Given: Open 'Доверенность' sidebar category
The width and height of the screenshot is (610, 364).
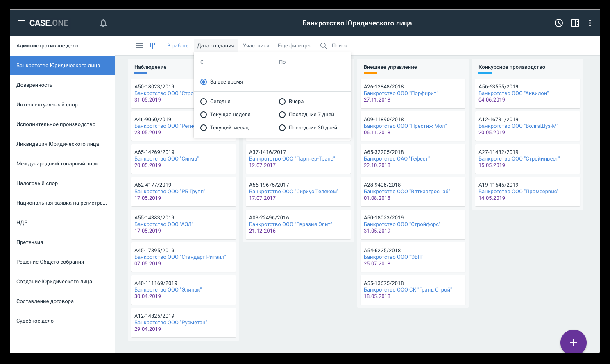Looking at the screenshot, I should (x=62, y=85).
